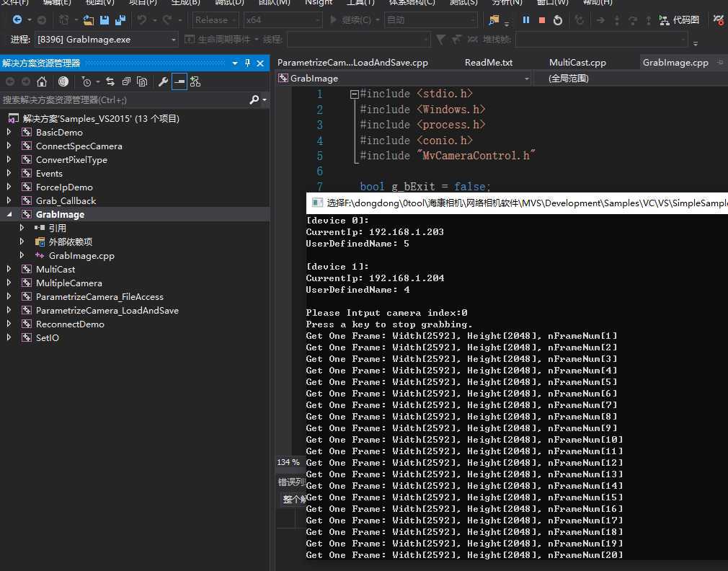Click View Class Diagram icon
The image size is (728, 571).
195,81
